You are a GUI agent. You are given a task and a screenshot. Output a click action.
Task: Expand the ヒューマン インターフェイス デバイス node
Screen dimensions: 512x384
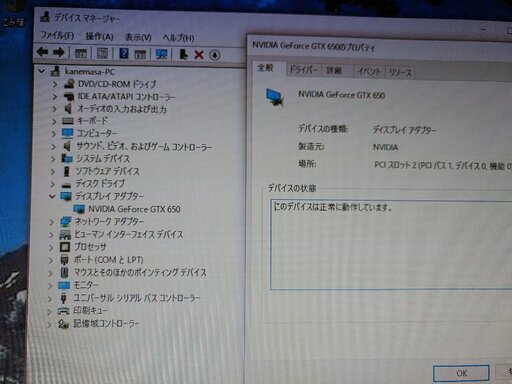(51, 235)
